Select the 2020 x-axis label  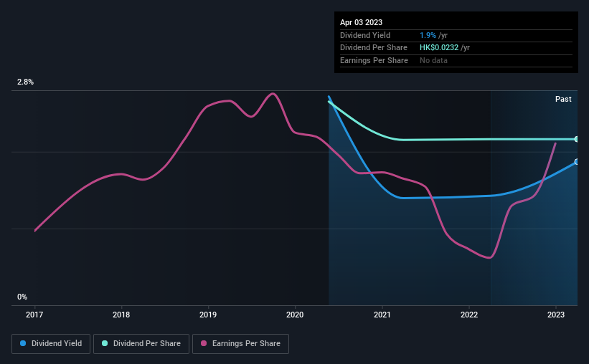pyautogui.click(x=295, y=315)
